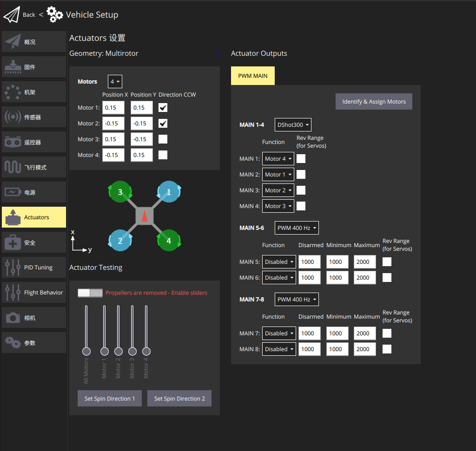Click motor 1 circle in geometry diagram
476x451 pixels.
point(169,192)
